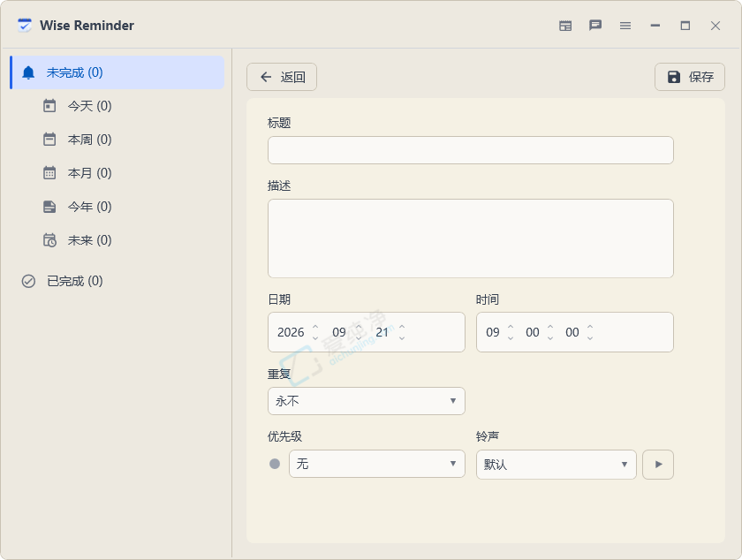This screenshot has width=742, height=560.
Task: Increase the year with up arrow
Action: 315,327
